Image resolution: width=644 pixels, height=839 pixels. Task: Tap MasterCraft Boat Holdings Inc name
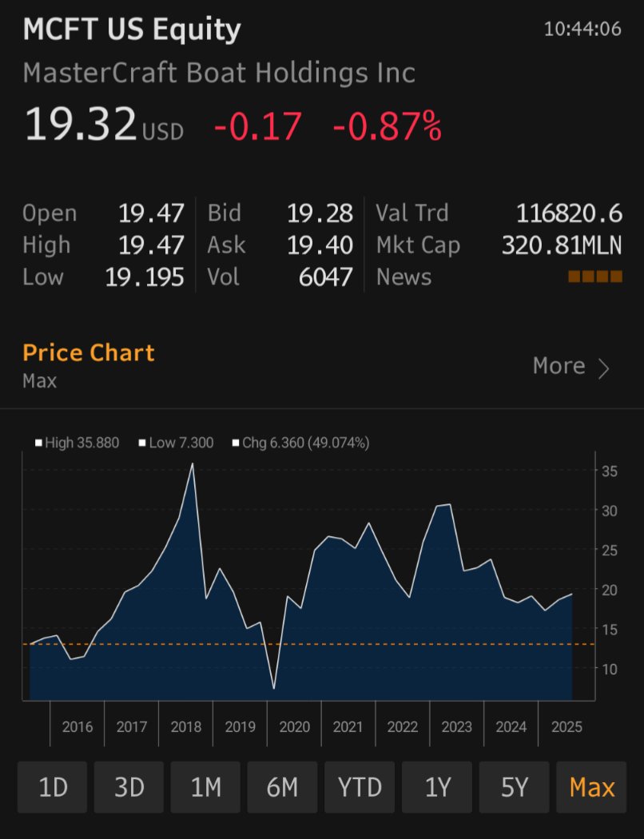tap(219, 73)
